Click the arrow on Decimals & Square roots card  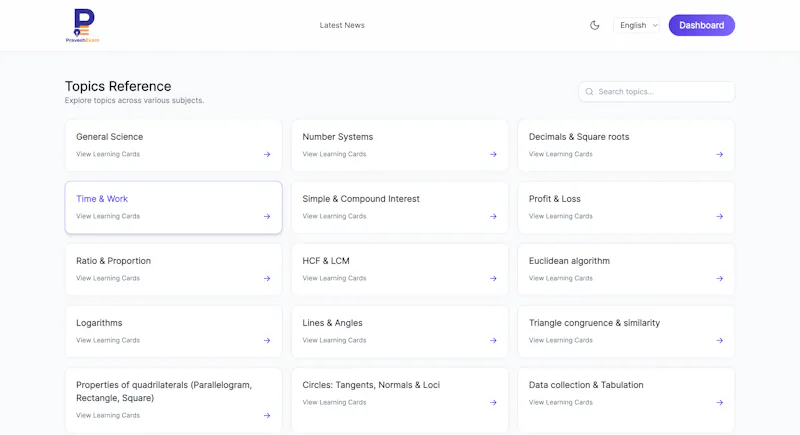tap(719, 154)
